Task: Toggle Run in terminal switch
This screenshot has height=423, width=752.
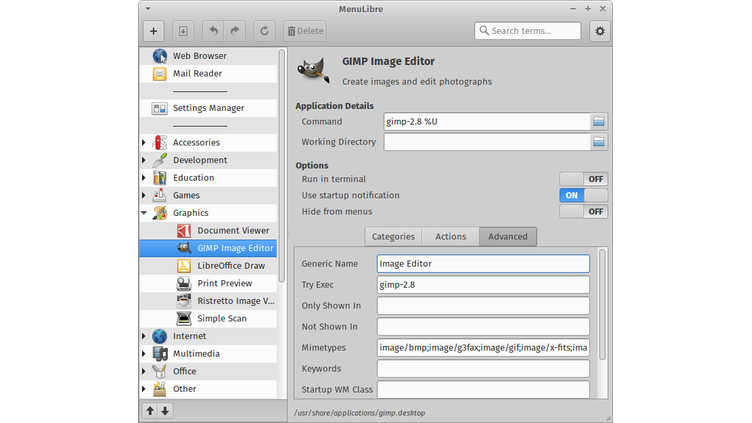Action: 583,178
